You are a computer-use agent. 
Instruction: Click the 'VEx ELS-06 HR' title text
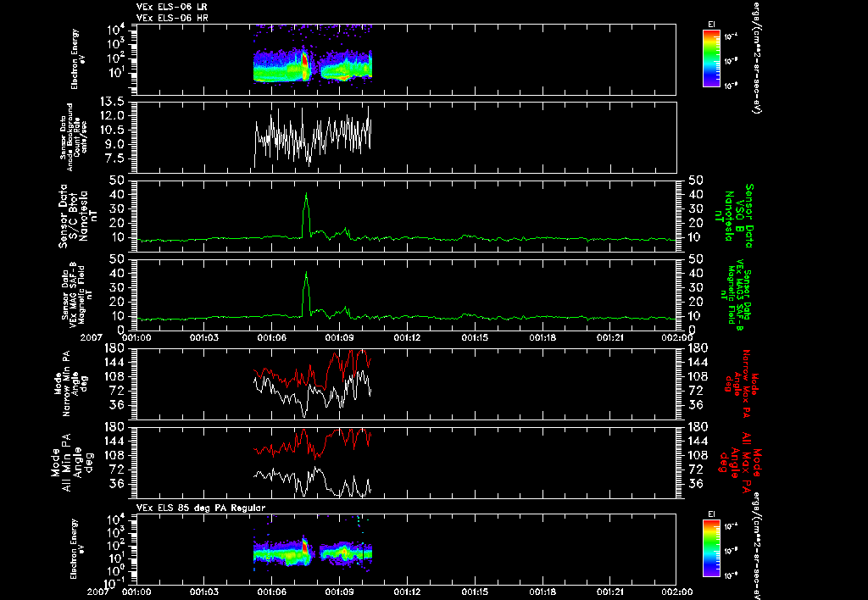[x=172, y=18]
